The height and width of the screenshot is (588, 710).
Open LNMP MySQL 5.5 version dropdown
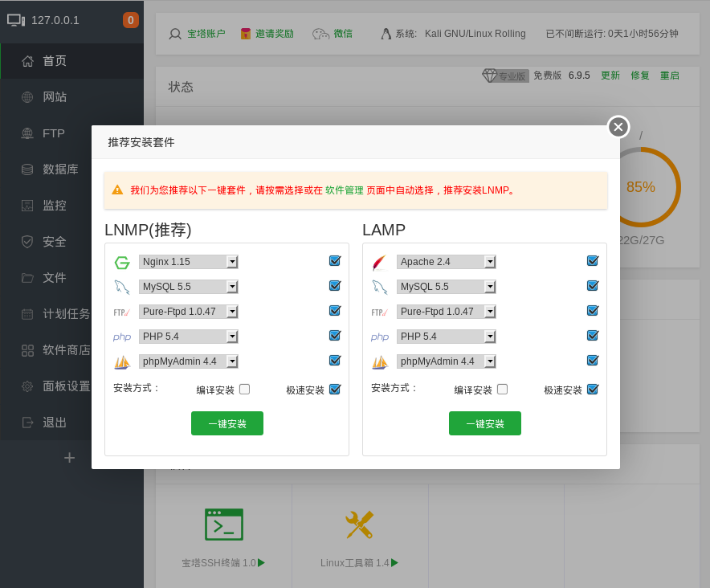(x=189, y=287)
